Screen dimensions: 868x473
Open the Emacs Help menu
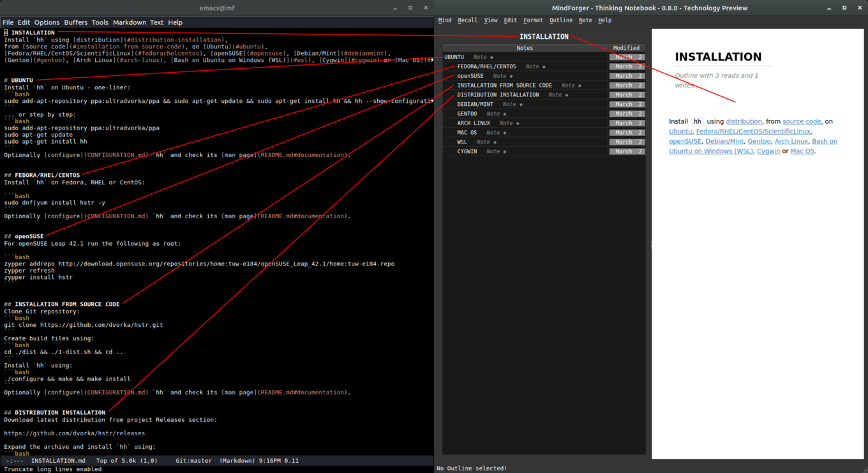(175, 22)
